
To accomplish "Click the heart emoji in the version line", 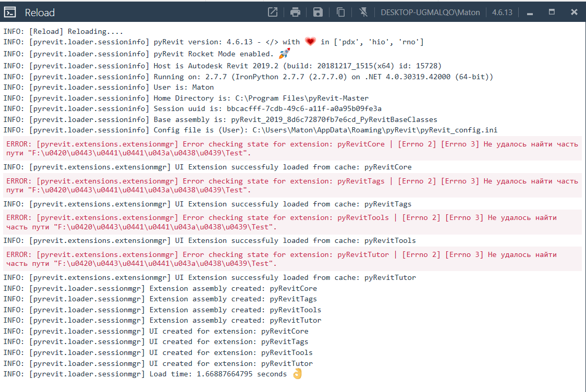I will pos(310,42).
